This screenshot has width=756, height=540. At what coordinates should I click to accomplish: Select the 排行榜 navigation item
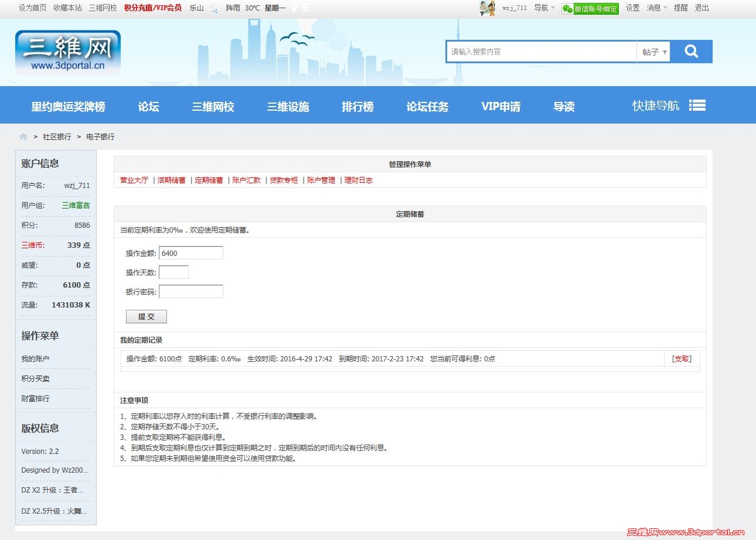[x=357, y=106]
